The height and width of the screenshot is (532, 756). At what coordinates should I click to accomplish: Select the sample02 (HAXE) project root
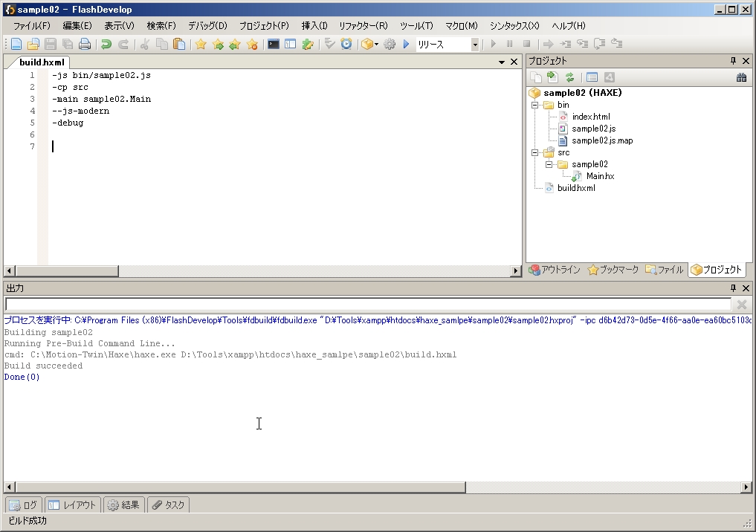[583, 93]
